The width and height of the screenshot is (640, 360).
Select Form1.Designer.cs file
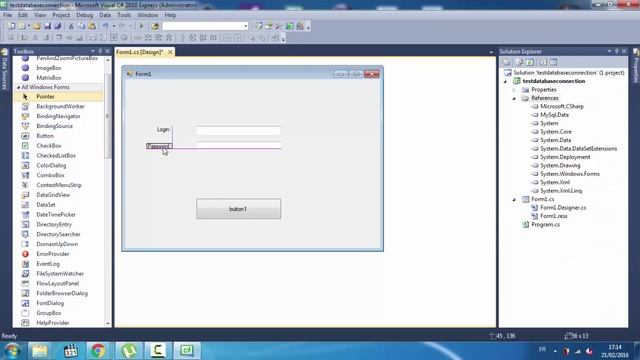(x=563, y=208)
